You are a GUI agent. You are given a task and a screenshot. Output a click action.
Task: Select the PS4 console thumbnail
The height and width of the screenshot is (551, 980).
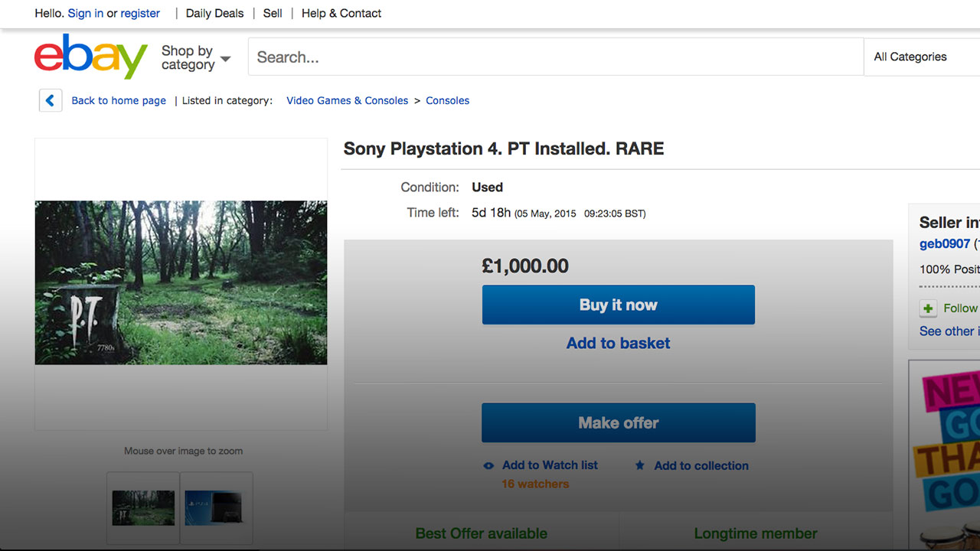pos(217,507)
